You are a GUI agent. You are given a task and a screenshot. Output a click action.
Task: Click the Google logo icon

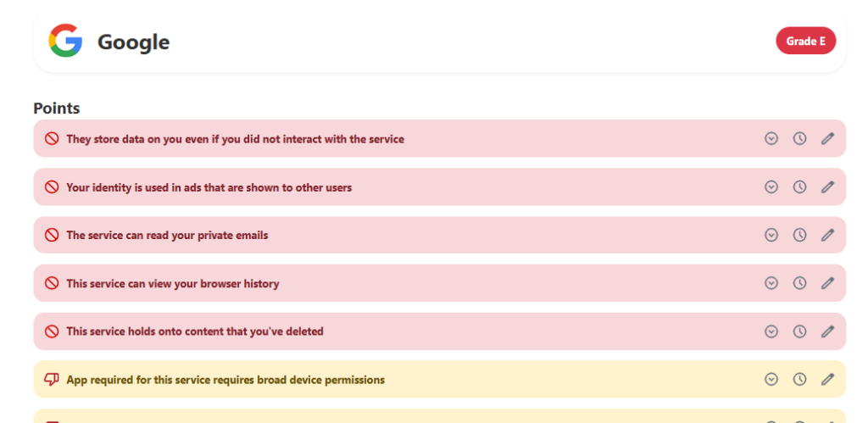pos(65,41)
